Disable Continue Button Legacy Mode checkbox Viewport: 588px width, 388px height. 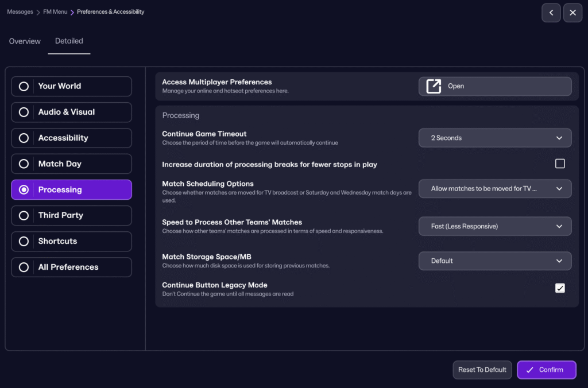[560, 288]
